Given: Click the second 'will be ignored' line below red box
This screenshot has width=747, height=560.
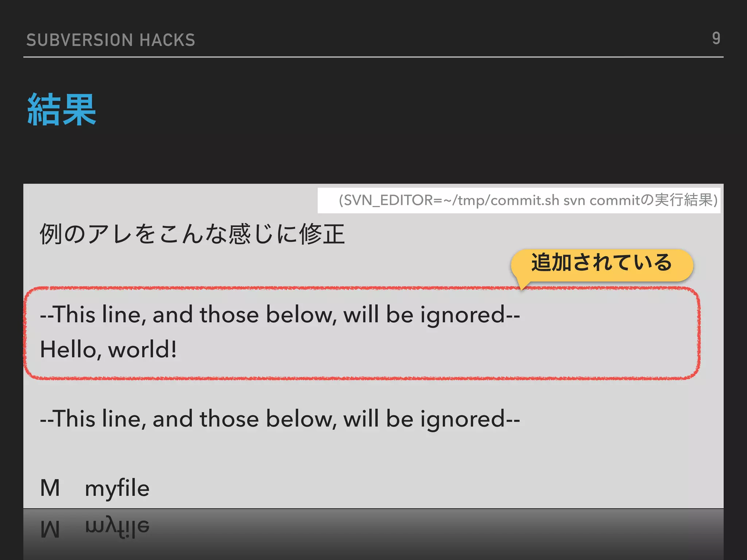Looking at the screenshot, I should (280, 419).
